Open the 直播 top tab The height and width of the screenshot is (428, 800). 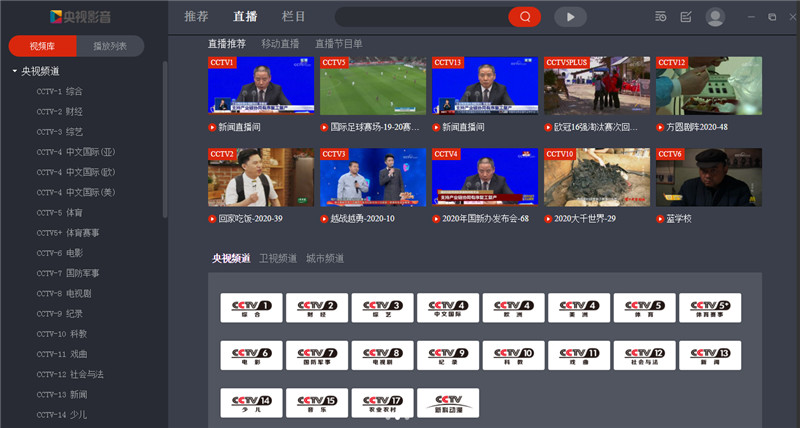coord(245,16)
